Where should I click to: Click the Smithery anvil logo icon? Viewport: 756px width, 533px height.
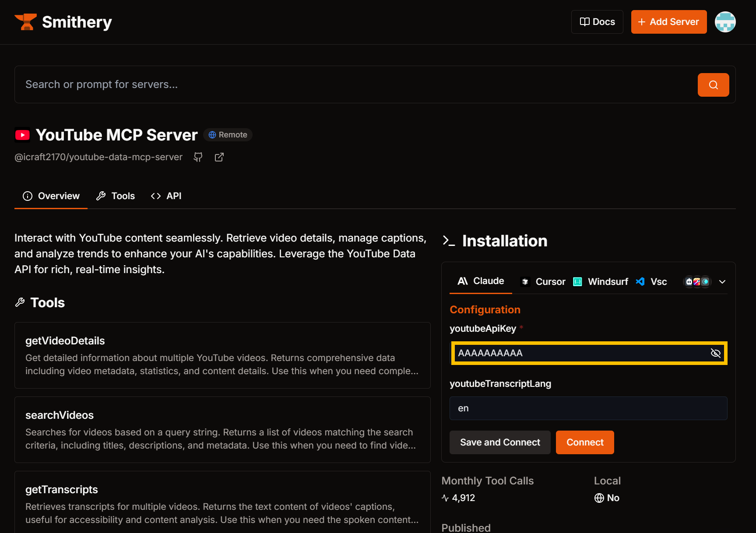[x=25, y=22]
